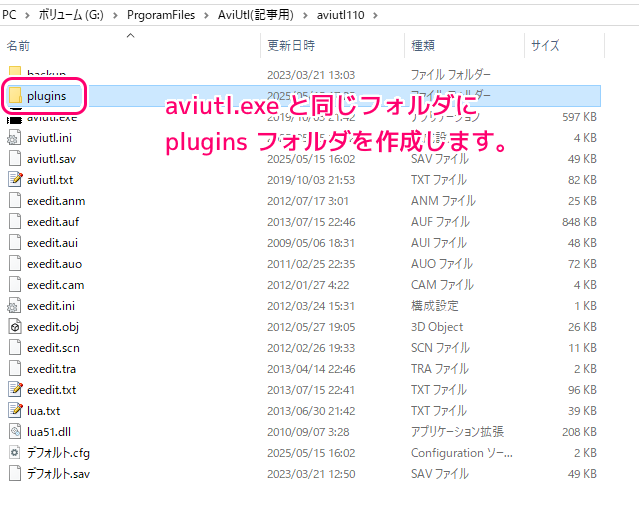Click the lua.txt notepad icon
Screen dimensions: 639x509
point(15,411)
